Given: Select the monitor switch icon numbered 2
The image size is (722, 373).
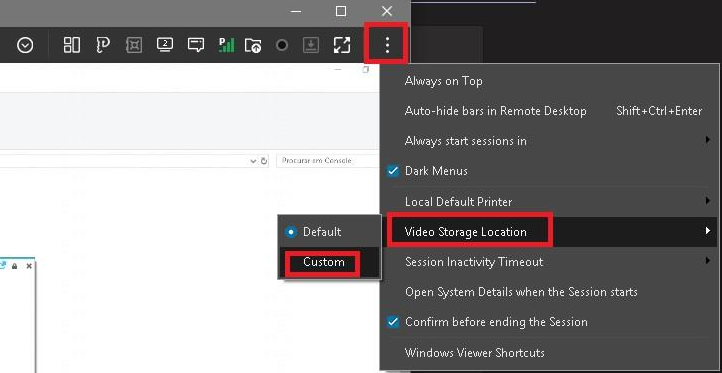Looking at the screenshot, I should click(x=165, y=45).
